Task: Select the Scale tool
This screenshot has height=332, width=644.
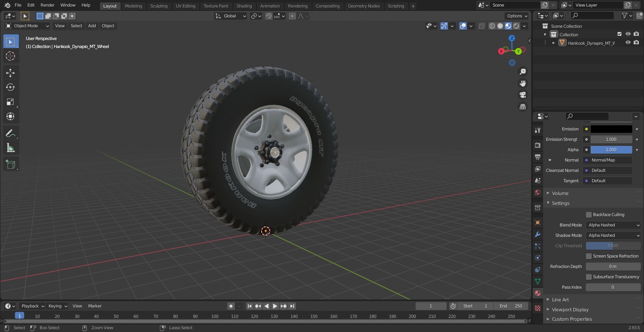Action: [10, 102]
